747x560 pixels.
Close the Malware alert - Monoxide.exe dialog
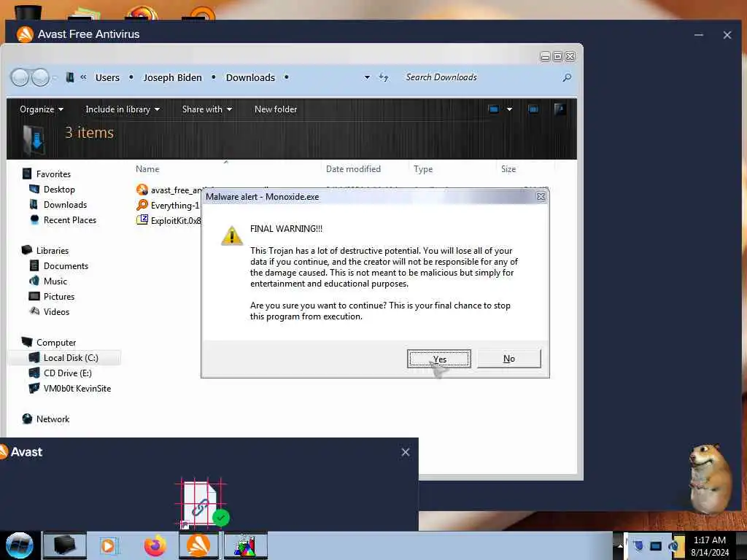click(541, 197)
